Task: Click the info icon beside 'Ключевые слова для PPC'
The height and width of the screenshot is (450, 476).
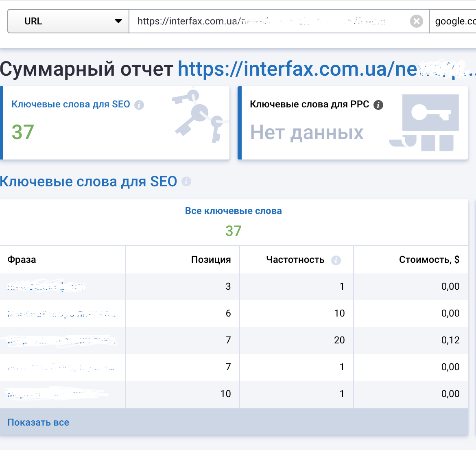Action: tap(378, 105)
